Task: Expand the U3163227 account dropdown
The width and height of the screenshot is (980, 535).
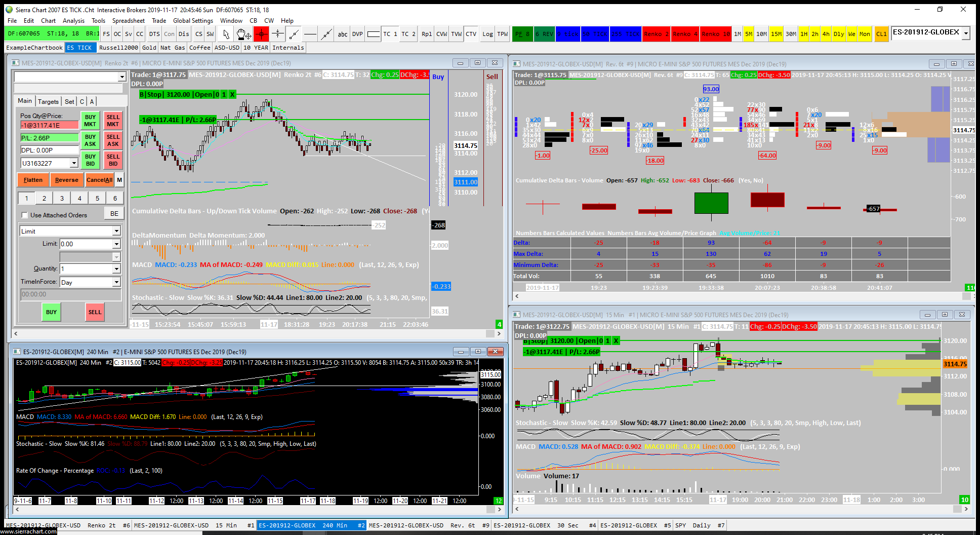Action: (x=74, y=163)
